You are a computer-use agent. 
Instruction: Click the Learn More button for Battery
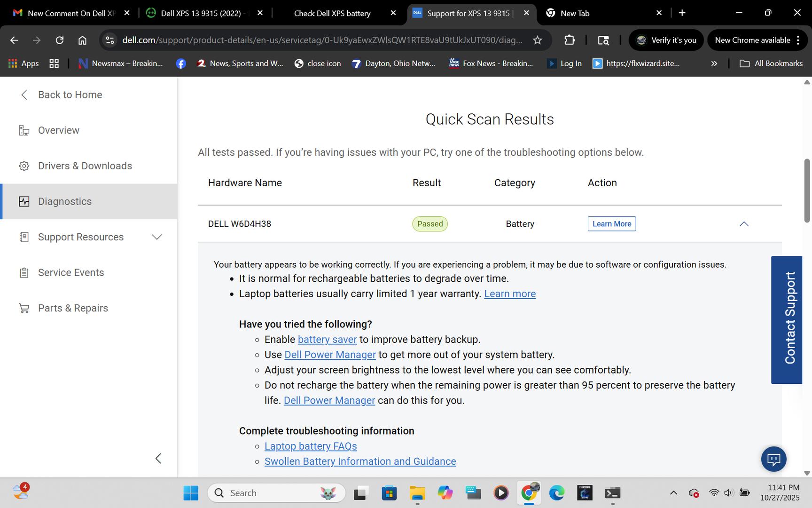pos(612,224)
